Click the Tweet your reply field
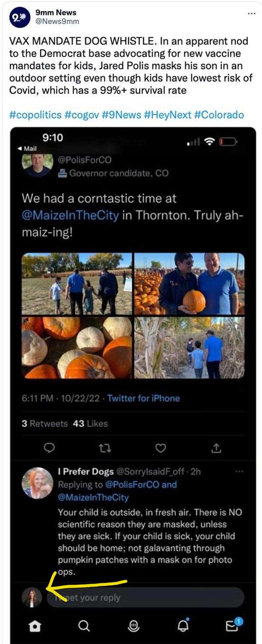The image size is (262, 644). (144, 598)
